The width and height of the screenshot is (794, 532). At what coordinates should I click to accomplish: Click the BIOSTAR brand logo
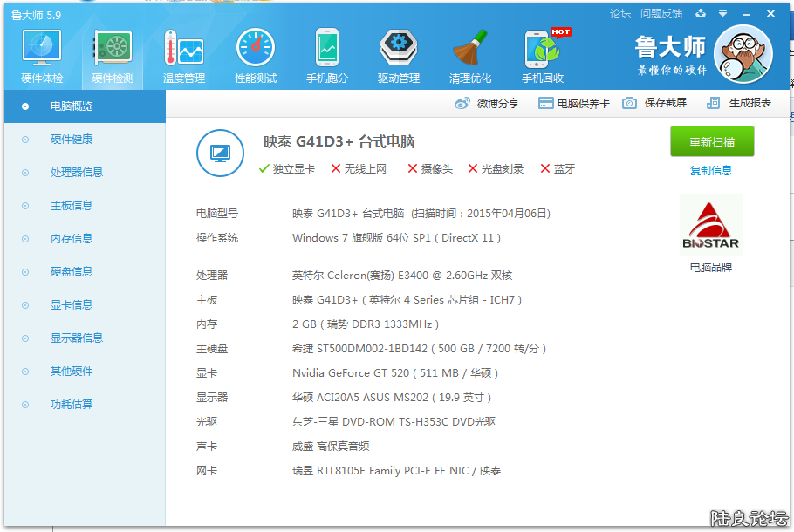pyautogui.click(x=709, y=222)
